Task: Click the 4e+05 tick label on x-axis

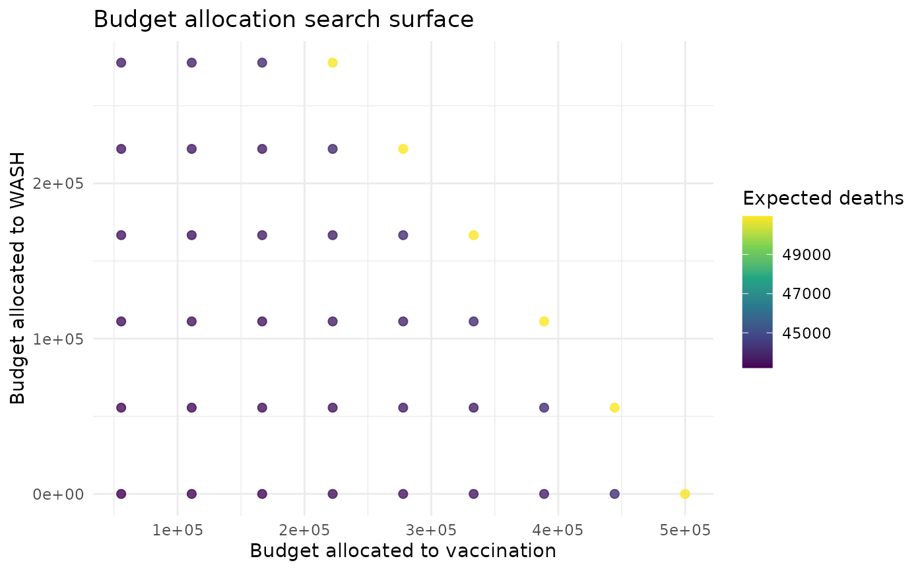Action: [x=558, y=530]
